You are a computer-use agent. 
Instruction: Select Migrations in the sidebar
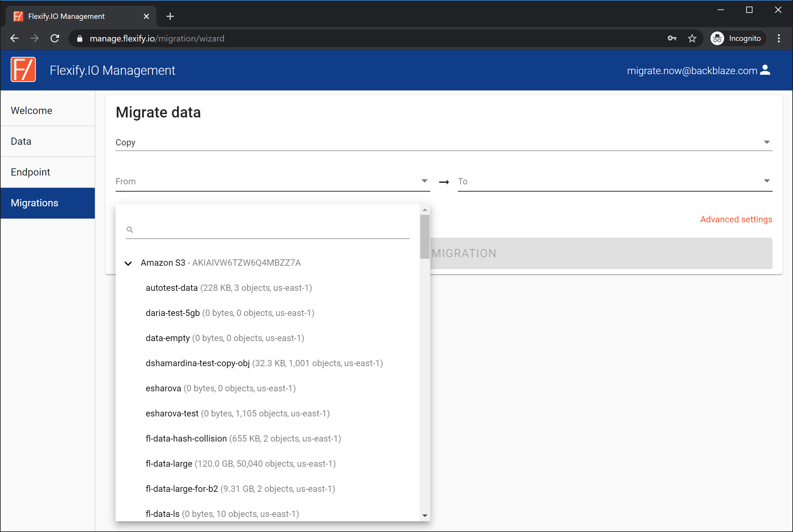click(x=48, y=203)
